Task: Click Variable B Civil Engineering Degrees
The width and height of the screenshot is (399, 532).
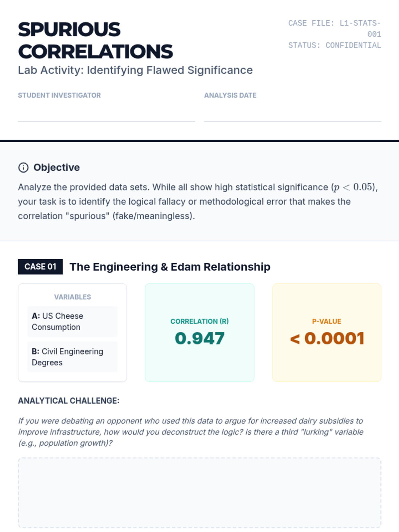Action: tap(72, 357)
